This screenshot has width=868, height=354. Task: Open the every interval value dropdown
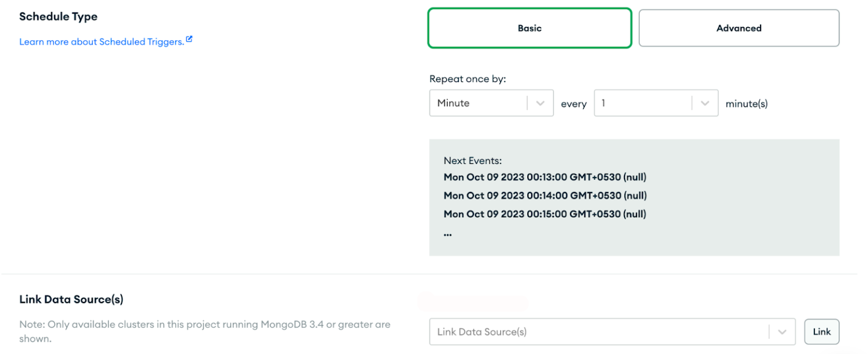pyautogui.click(x=656, y=103)
